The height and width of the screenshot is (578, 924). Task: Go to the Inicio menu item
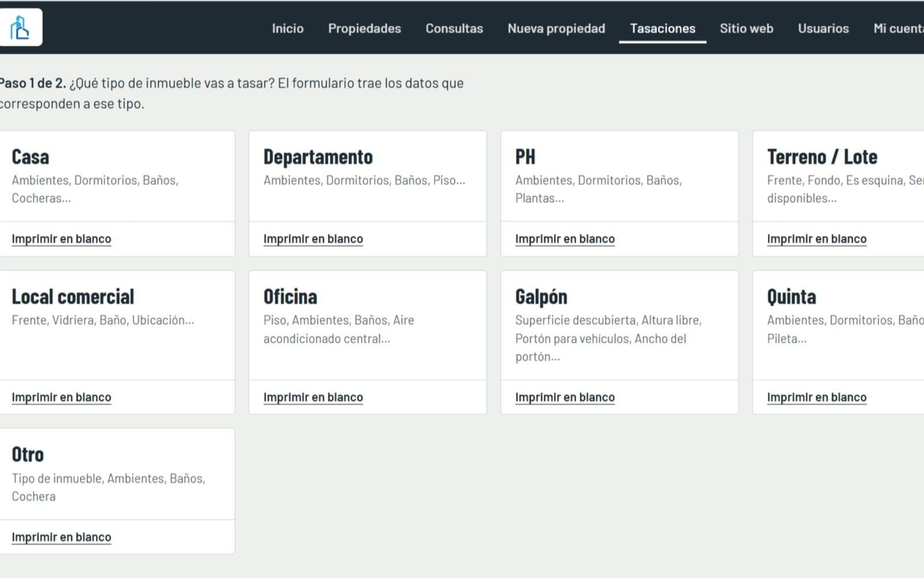288,28
